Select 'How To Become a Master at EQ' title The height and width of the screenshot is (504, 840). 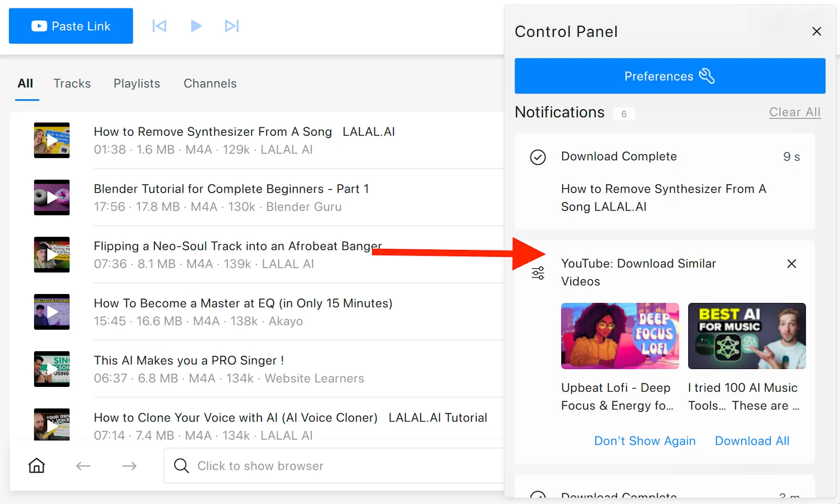243,303
